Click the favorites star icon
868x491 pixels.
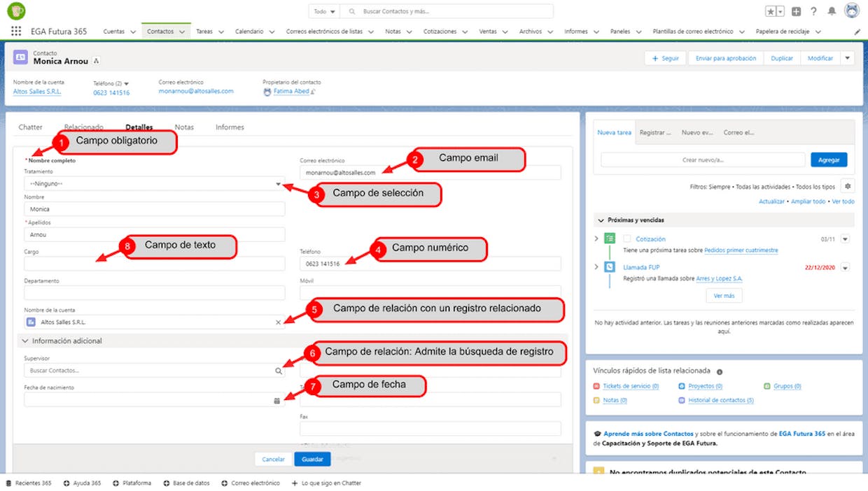[x=771, y=11]
